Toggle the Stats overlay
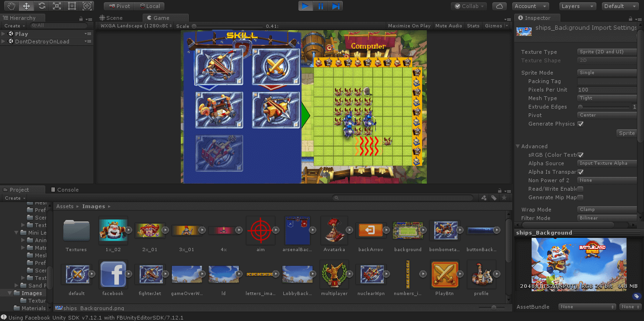Image resolution: width=644 pixels, height=321 pixels. (473, 26)
